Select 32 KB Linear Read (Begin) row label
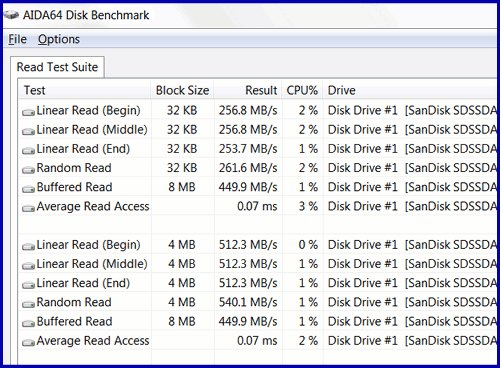This screenshot has height=368, width=500. pos(88,111)
